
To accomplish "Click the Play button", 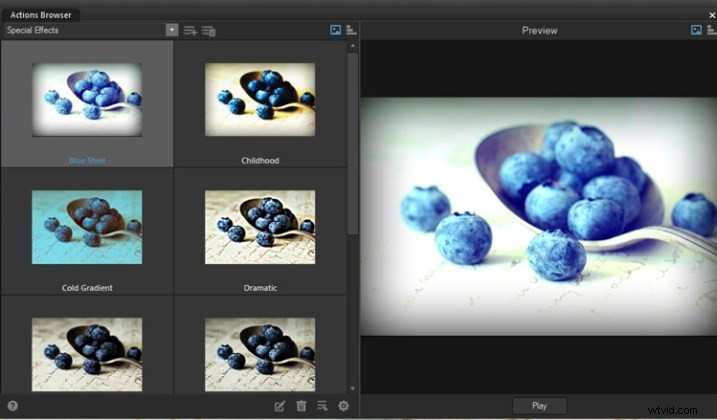I will pos(540,406).
